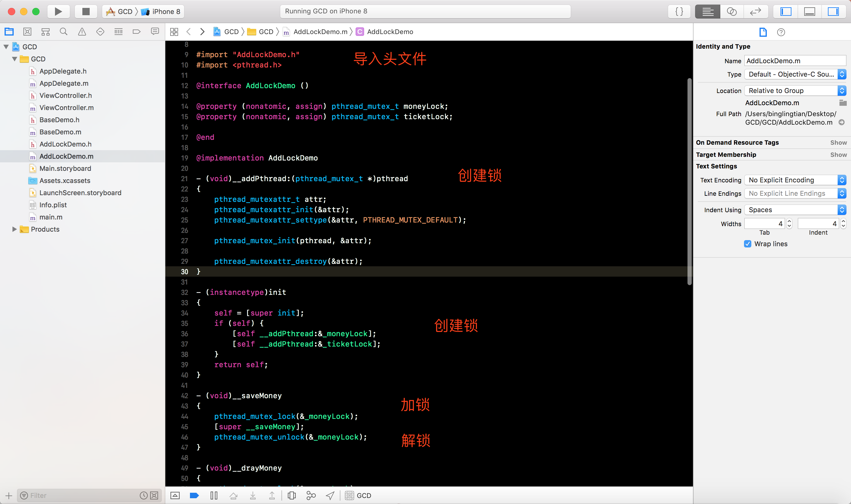
Task: Switch to Assistant editor mode
Action: tap(732, 12)
